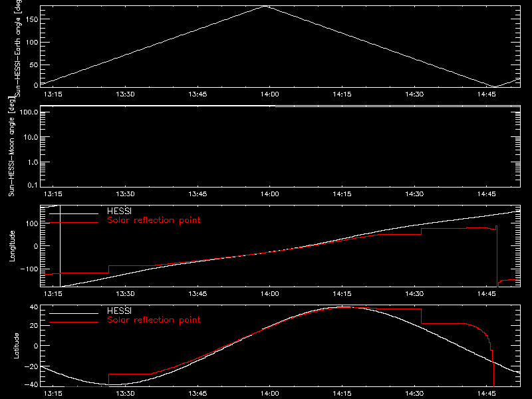Click the -20 tick on Latitude axis
Screen dimensions: 532x399
pyautogui.click(x=31, y=366)
